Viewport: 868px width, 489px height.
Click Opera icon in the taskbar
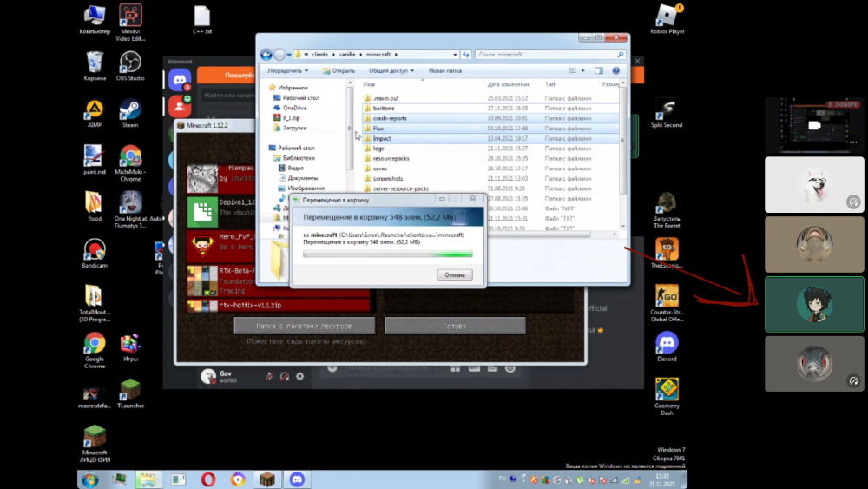[x=208, y=479]
